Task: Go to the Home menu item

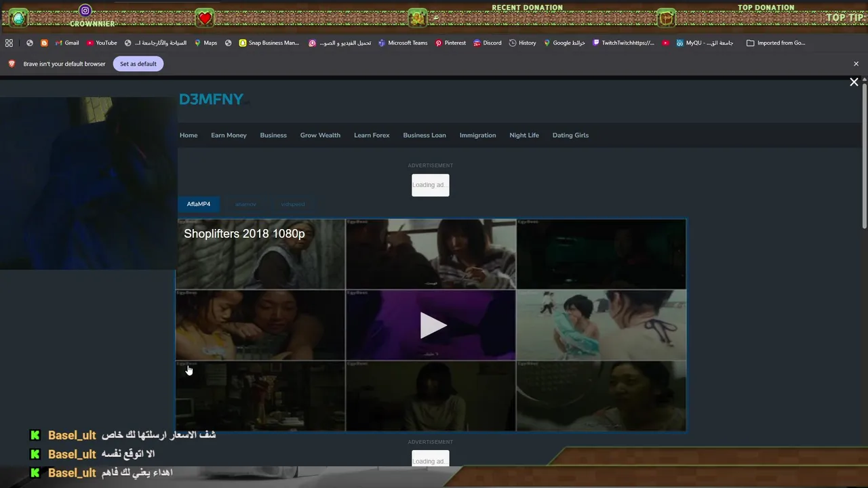Action: coord(189,135)
